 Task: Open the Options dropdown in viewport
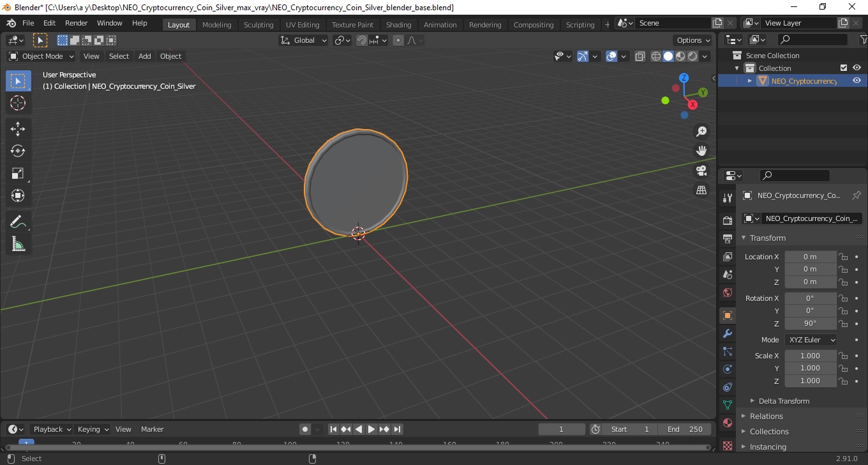pos(693,40)
